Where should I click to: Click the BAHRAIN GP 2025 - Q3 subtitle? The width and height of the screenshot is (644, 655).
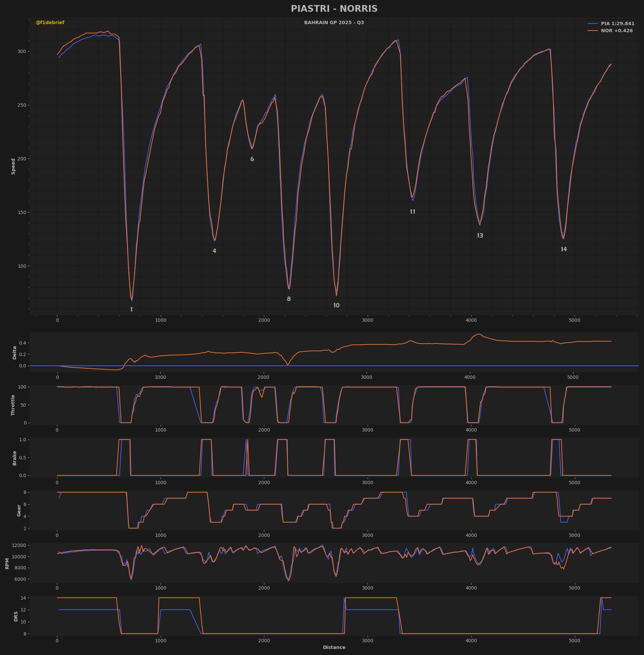334,23
